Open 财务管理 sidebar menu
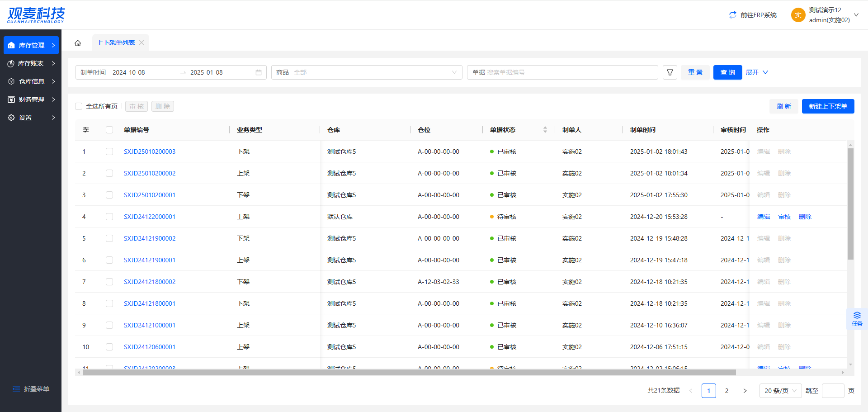 (x=31, y=99)
